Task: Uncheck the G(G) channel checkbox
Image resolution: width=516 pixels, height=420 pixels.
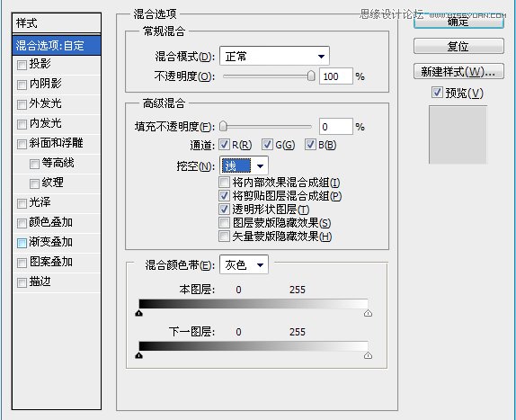Action: 267,144
